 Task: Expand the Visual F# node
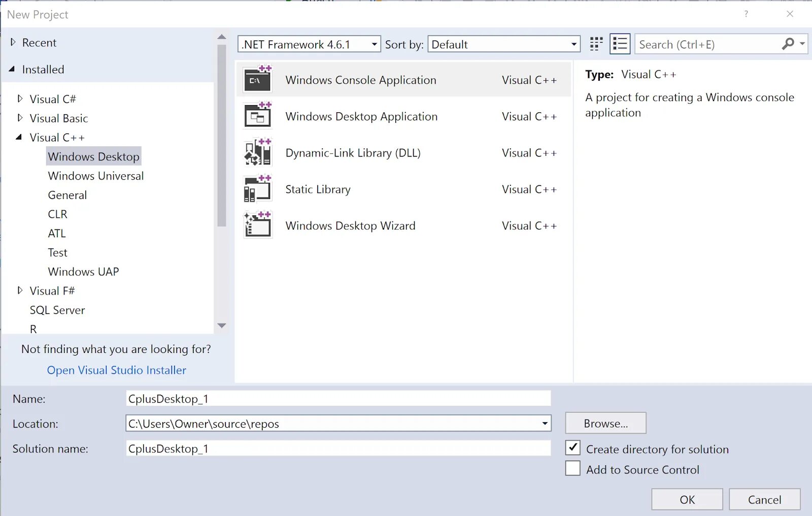[x=20, y=291]
